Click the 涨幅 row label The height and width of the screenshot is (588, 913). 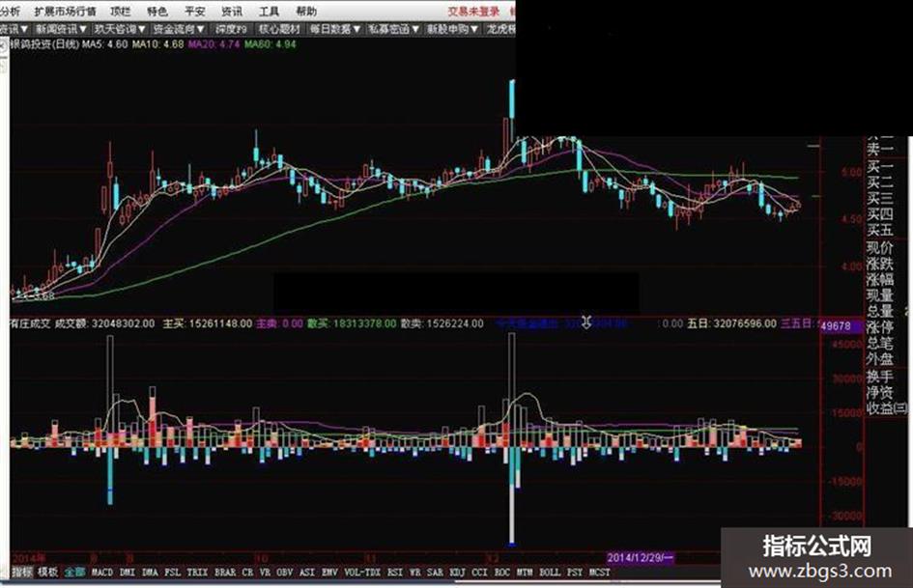(880, 279)
